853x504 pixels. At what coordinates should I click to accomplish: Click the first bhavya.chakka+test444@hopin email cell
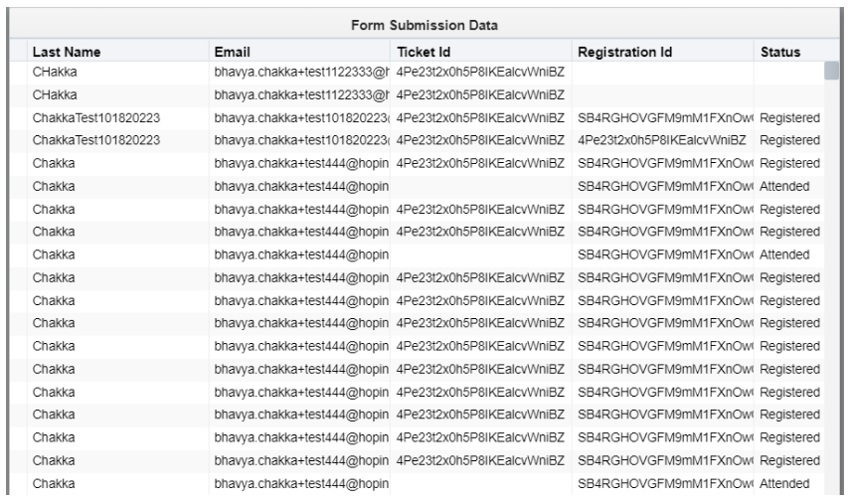pyautogui.click(x=300, y=163)
